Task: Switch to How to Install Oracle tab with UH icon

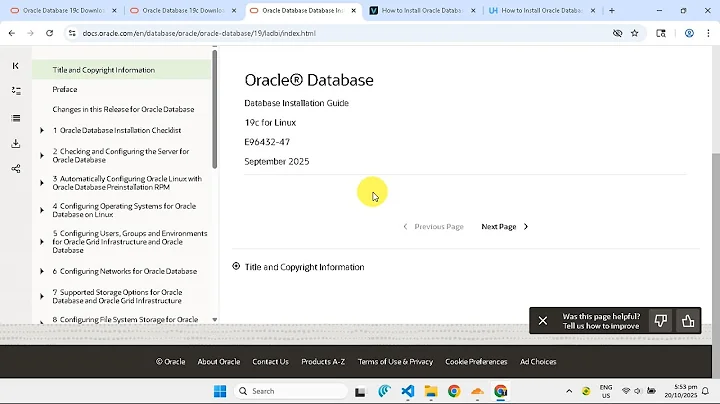Action: [542, 10]
